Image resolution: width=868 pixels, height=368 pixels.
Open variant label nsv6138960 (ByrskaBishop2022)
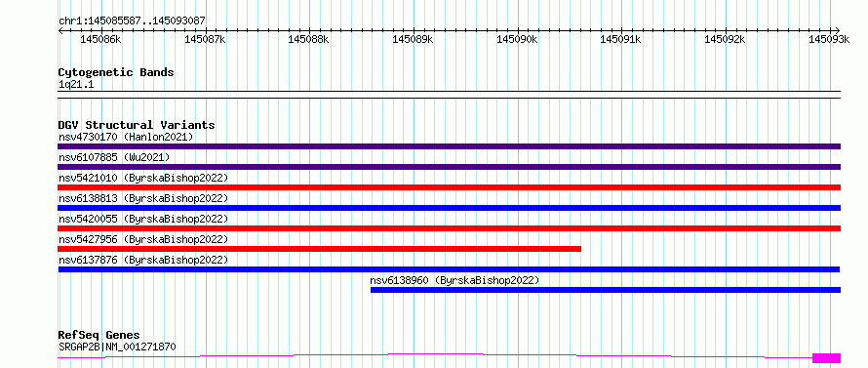[x=454, y=280]
